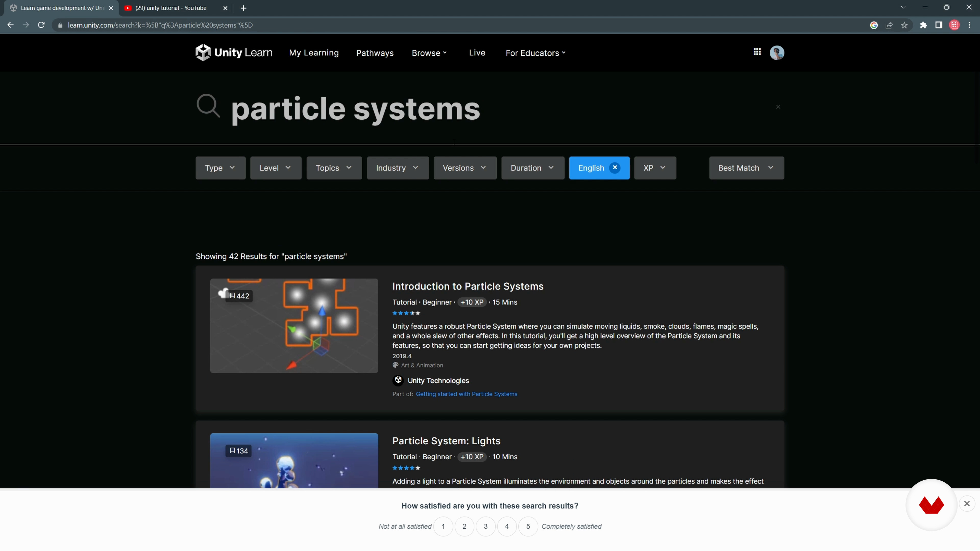Close the Learn game development tab
This screenshot has height=551, width=980.
(111, 8)
